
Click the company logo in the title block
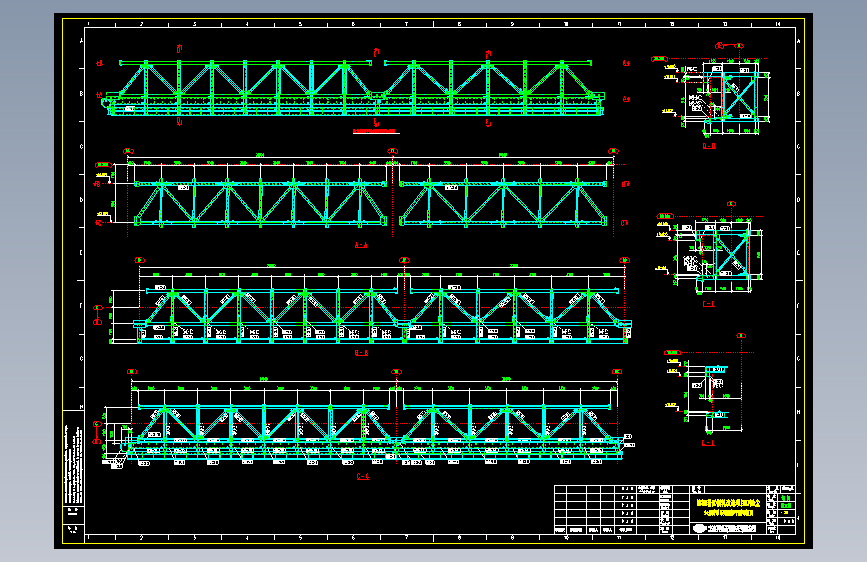(x=699, y=528)
